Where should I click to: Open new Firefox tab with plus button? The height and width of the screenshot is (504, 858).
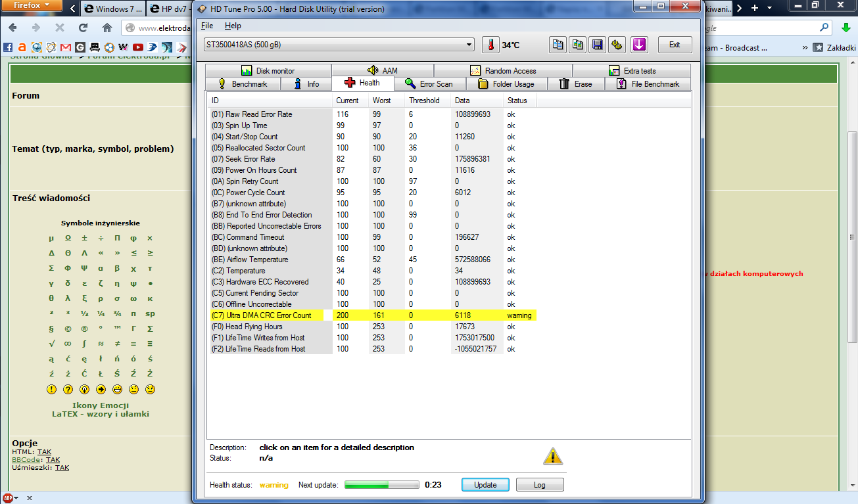(x=754, y=8)
